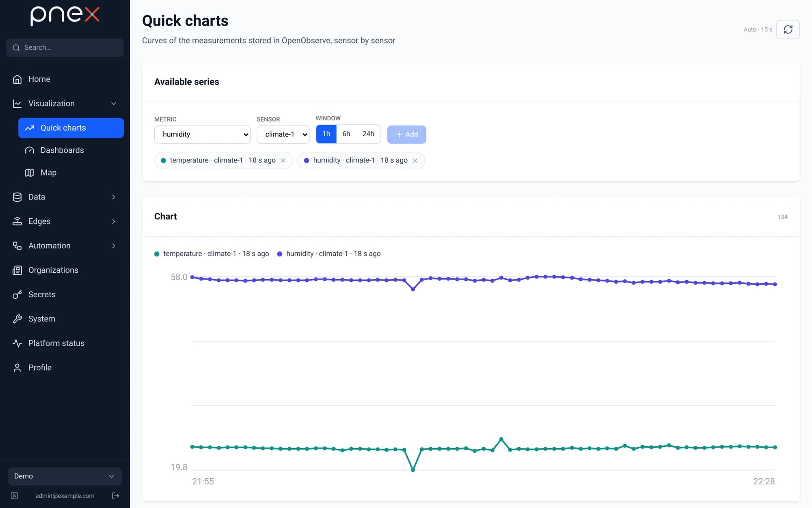The height and width of the screenshot is (508, 812).
Task: Click the Add series button
Action: [406, 135]
